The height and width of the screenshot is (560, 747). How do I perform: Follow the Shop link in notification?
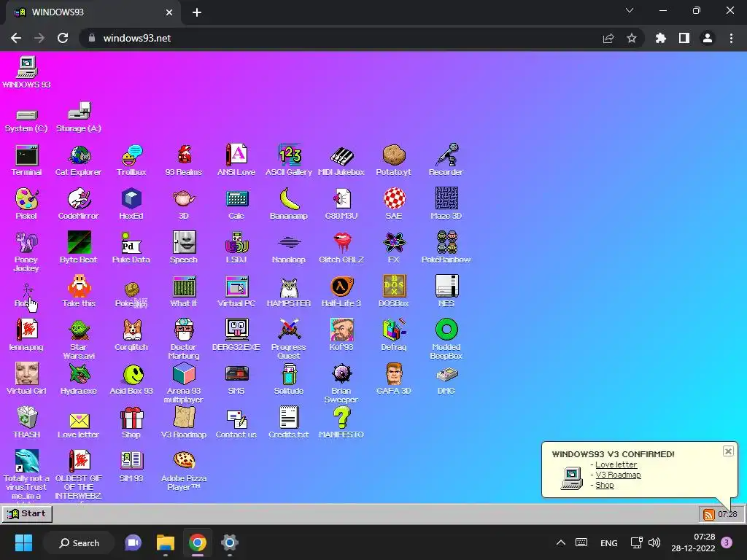click(x=605, y=485)
